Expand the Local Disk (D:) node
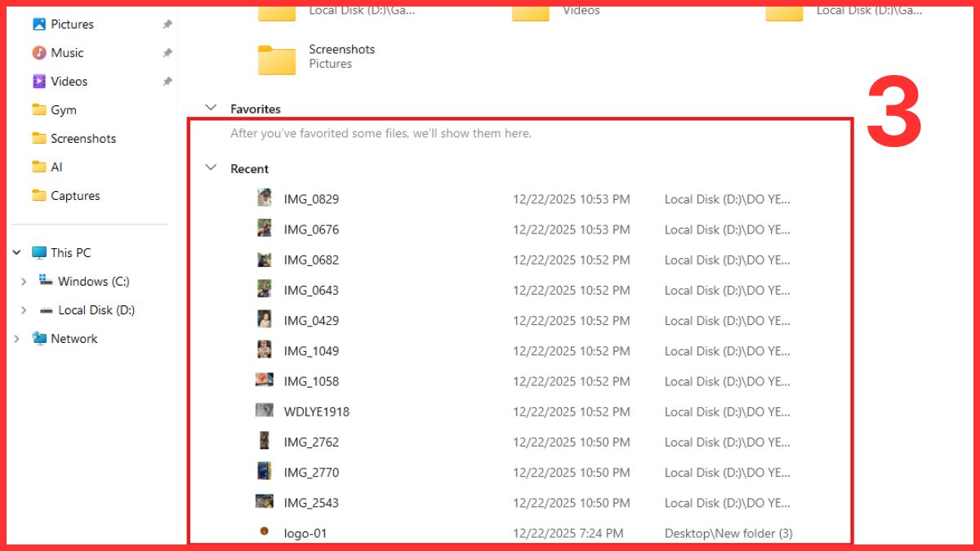Viewport: 980px width, 551px height. coord(24,310)
